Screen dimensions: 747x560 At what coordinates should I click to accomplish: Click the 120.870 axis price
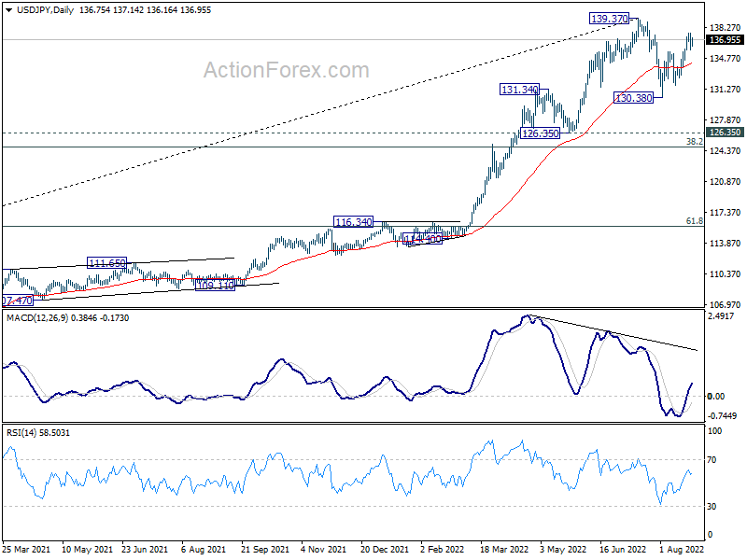coord(725,181)
